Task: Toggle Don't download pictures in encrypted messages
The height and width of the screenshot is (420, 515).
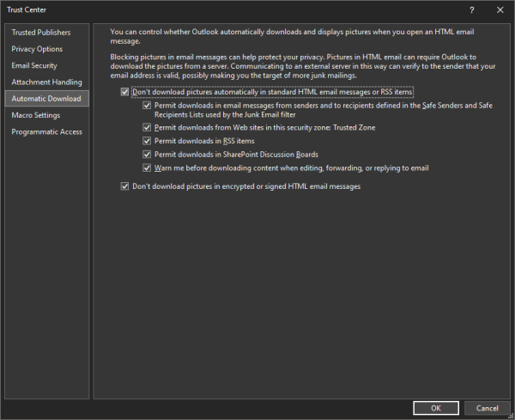Action: 124,186
